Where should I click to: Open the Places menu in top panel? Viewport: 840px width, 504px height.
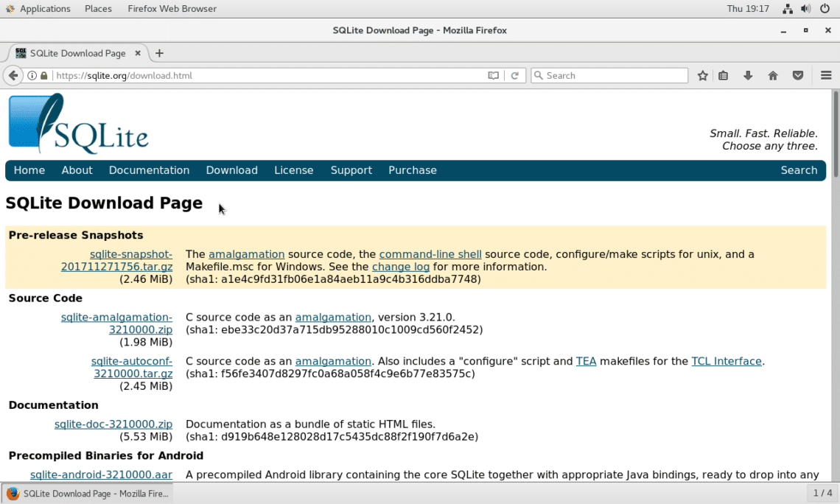tap(98, 9)
